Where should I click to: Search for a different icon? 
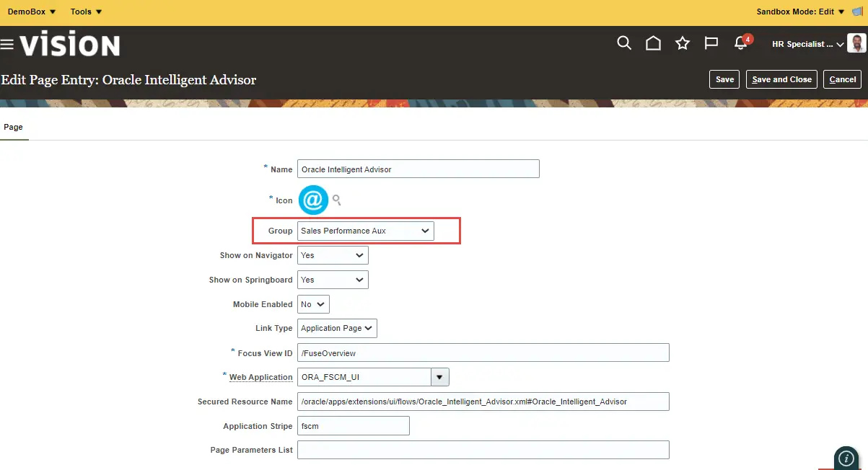(x=336, y=200)
